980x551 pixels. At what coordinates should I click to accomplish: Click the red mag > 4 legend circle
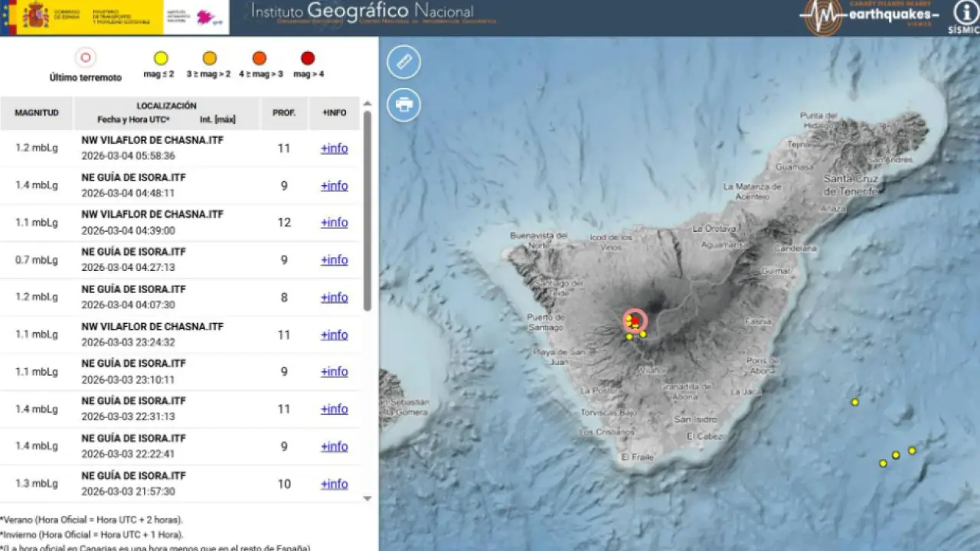pos(308,58)
